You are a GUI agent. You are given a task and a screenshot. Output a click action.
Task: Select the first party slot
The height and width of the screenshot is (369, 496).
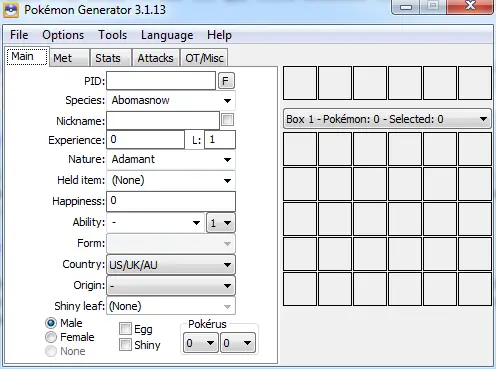click(x=300, y=83)
